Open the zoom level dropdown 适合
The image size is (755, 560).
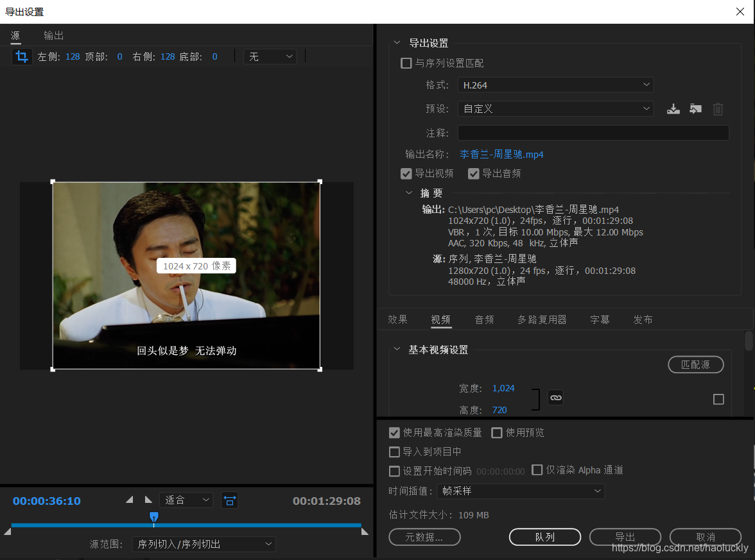(x=187, y=500)
